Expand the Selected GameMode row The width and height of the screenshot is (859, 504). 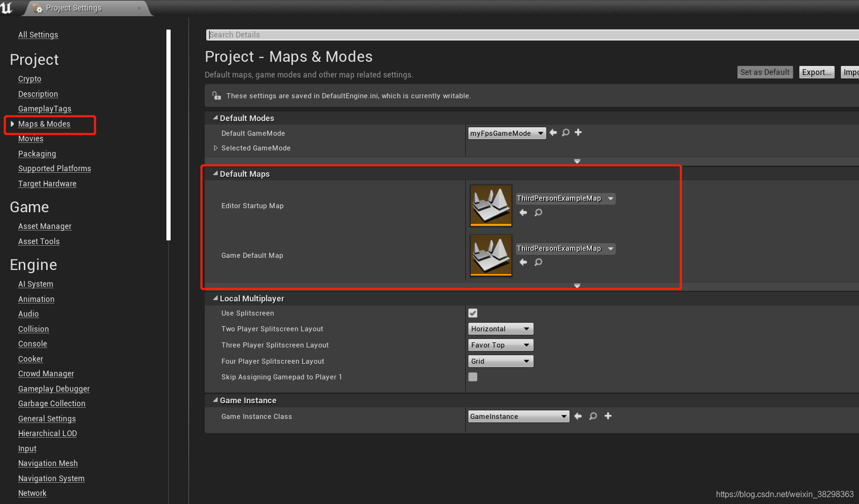coord(216,148)
